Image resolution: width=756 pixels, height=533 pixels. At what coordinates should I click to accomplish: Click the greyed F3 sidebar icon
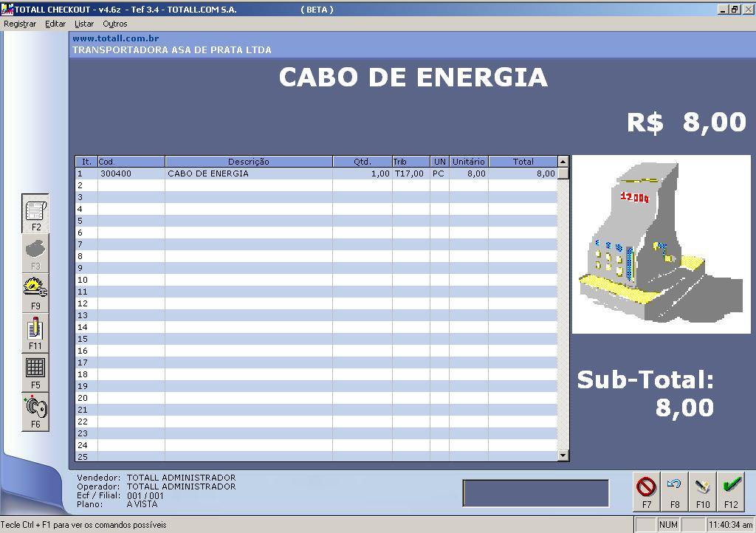point(35,254)
